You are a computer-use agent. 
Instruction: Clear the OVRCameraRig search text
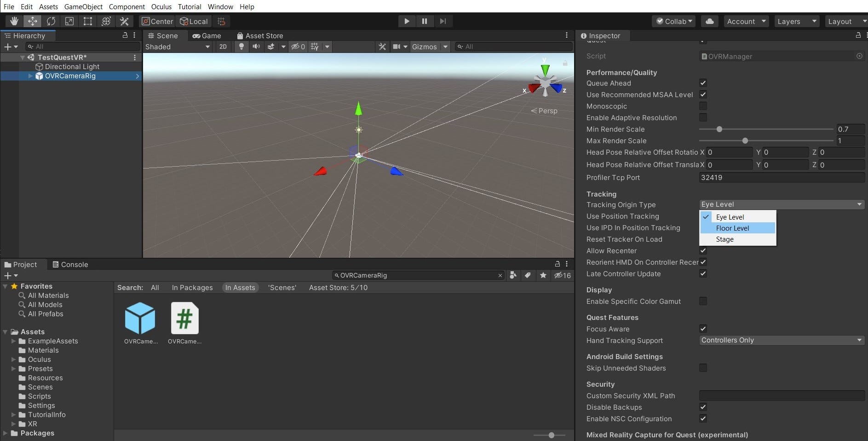point(500,275)
